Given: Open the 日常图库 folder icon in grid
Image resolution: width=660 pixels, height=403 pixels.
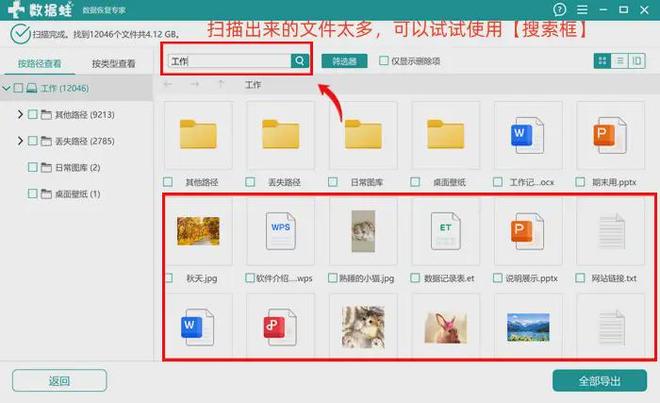Looking at the screenshot, I should (363, 135).
